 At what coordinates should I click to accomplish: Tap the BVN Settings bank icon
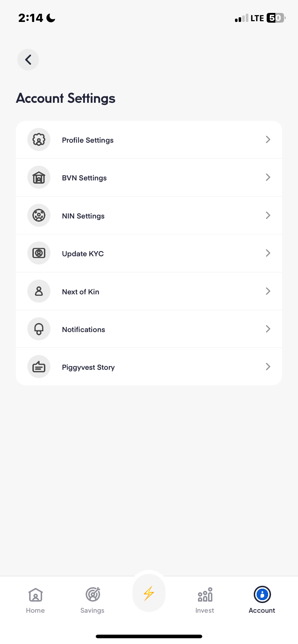[x=39, y=178]
